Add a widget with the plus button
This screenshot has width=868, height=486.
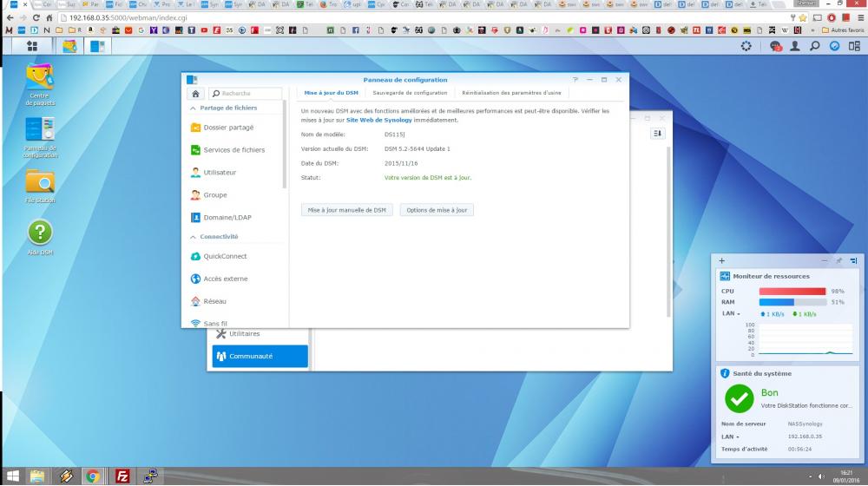(x=722, y=260)
